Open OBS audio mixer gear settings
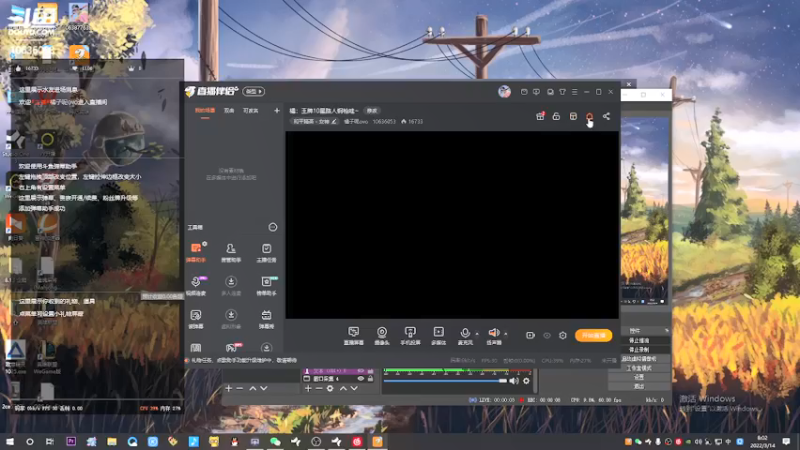The width and height of the screenshot is (800, 450). pyautogui.click(x=526, y=381)
